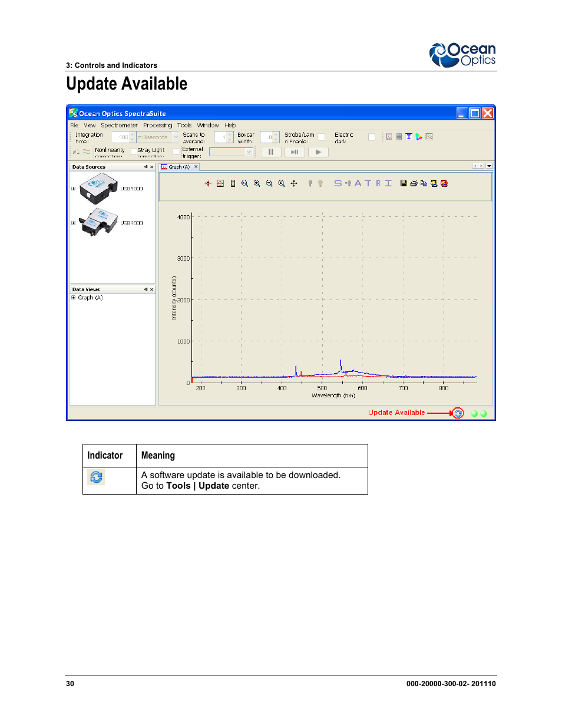
Task: Open the View menu
Action: [x=90, y=125]
